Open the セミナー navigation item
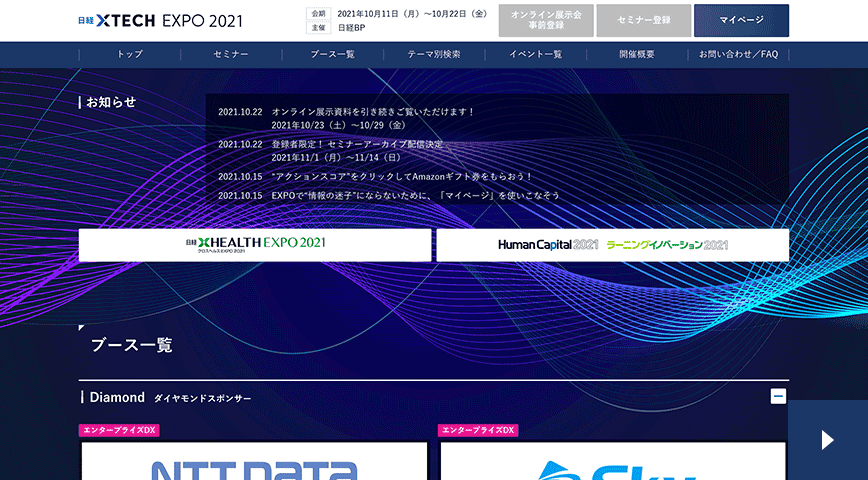The height and width of the screenshot is (480, 868). [x=230, y=54]
